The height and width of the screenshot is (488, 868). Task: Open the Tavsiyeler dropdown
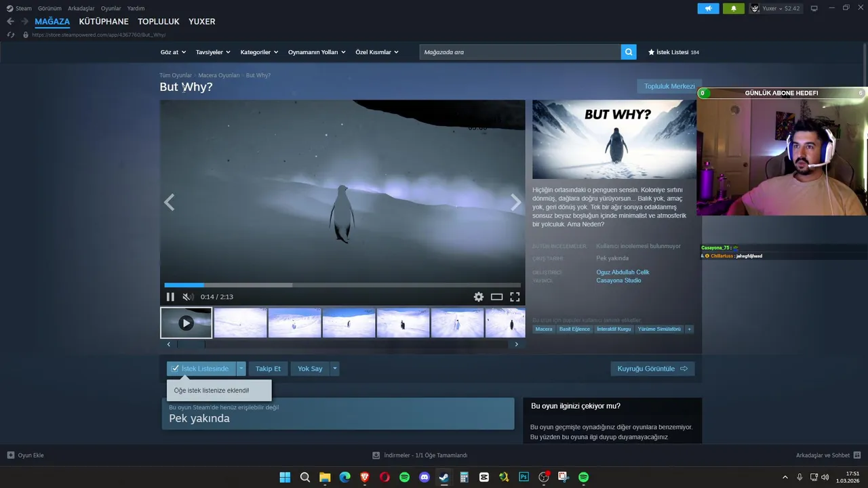pos(213,52)
